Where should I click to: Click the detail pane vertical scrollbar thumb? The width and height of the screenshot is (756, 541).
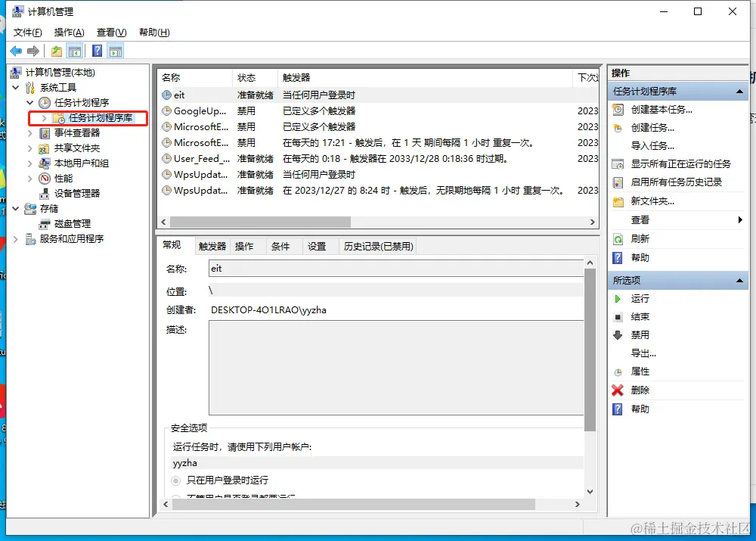tap(590, 350)
